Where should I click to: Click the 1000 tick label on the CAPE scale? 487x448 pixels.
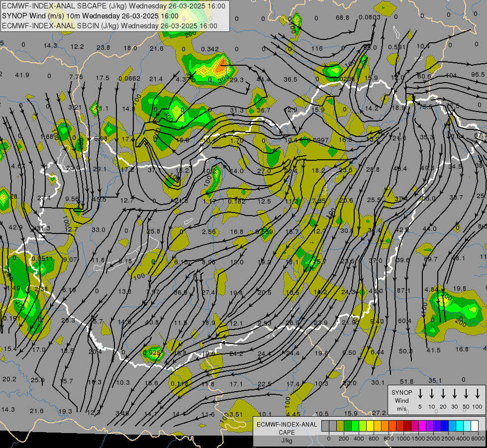(403, 439)
